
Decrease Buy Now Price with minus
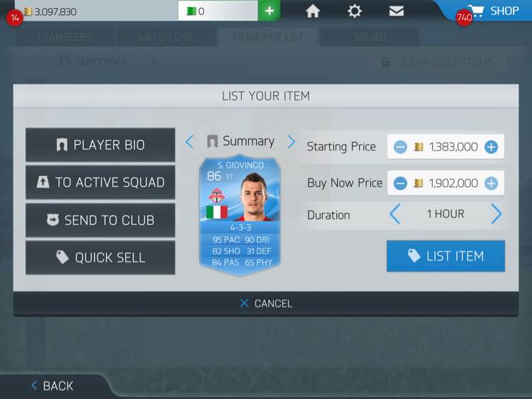(400, 183)
